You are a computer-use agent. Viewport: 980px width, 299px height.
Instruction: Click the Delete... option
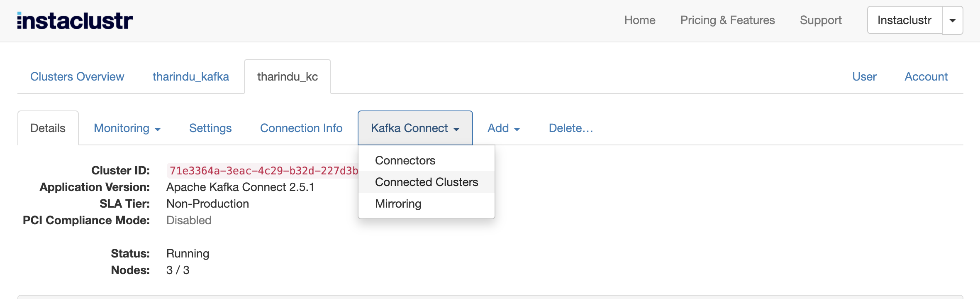click(570, 128)
